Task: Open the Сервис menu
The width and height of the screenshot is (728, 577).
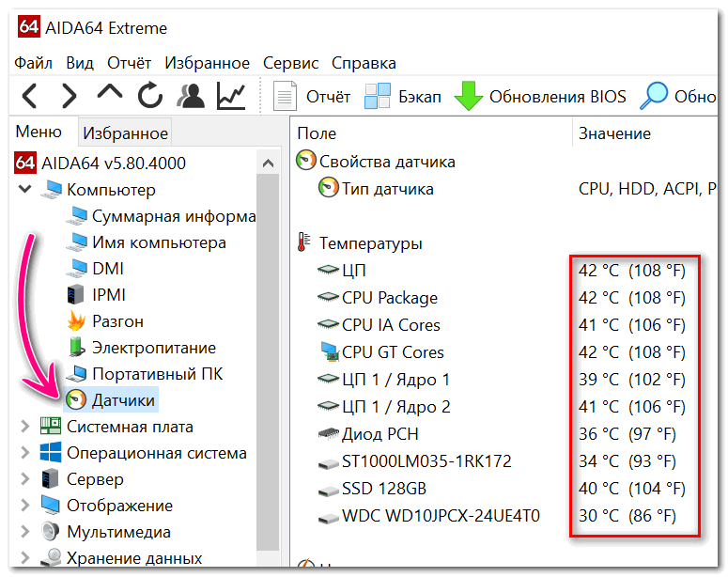Action: click(290, 63)
